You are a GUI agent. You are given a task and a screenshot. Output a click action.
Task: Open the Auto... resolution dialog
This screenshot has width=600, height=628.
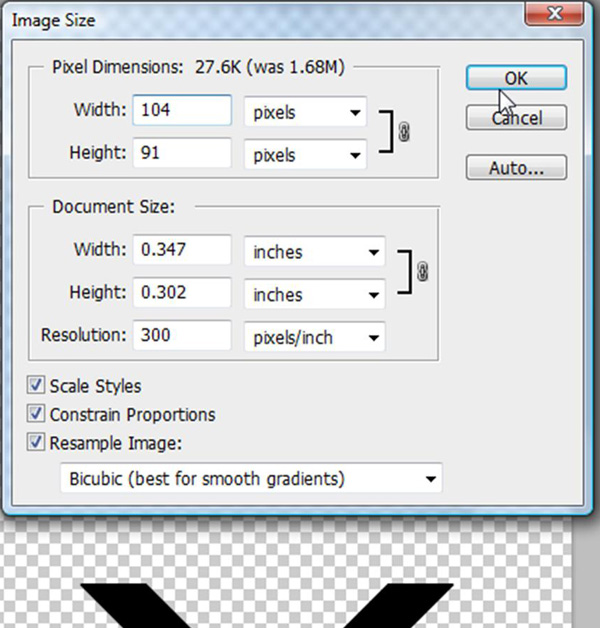[x=516, y=167]
